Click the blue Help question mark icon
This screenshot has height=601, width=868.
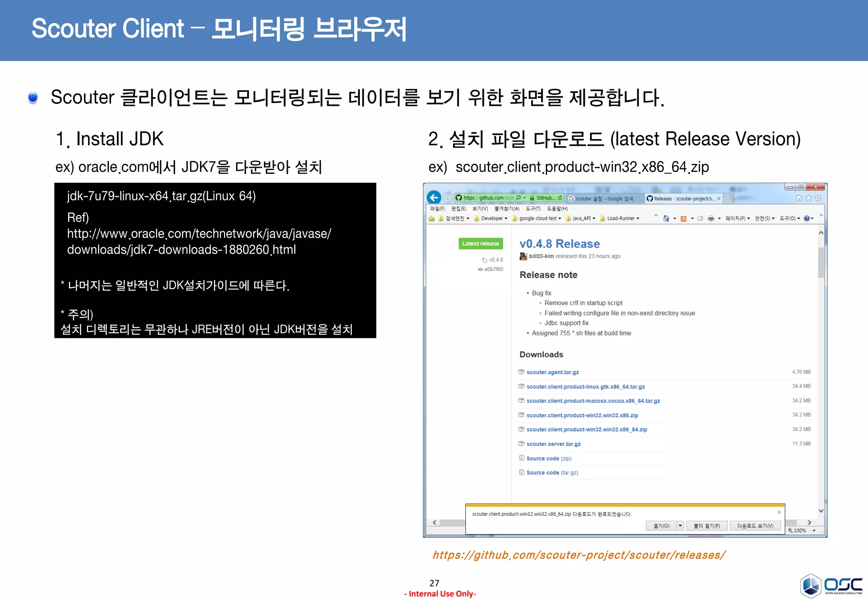[807, 219]
